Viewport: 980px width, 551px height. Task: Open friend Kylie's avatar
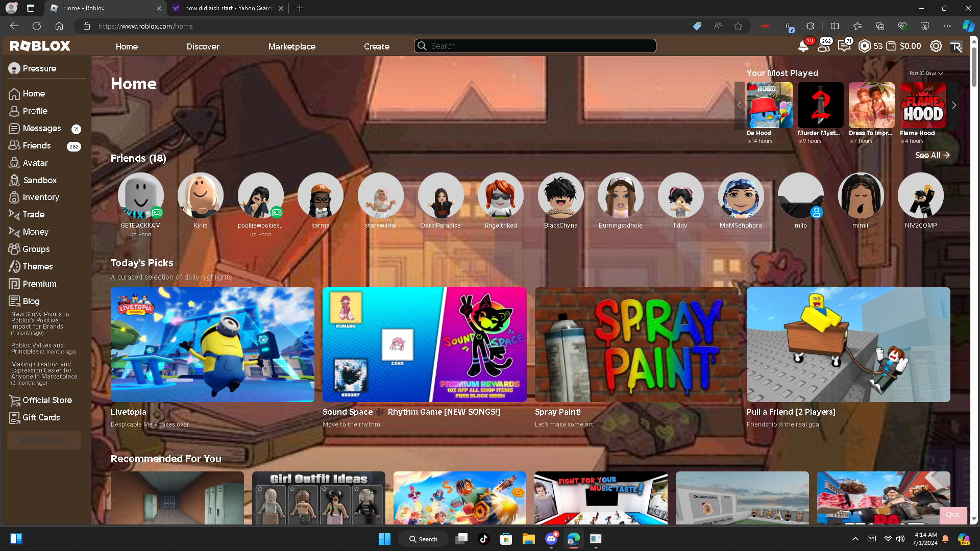[201, 196]
